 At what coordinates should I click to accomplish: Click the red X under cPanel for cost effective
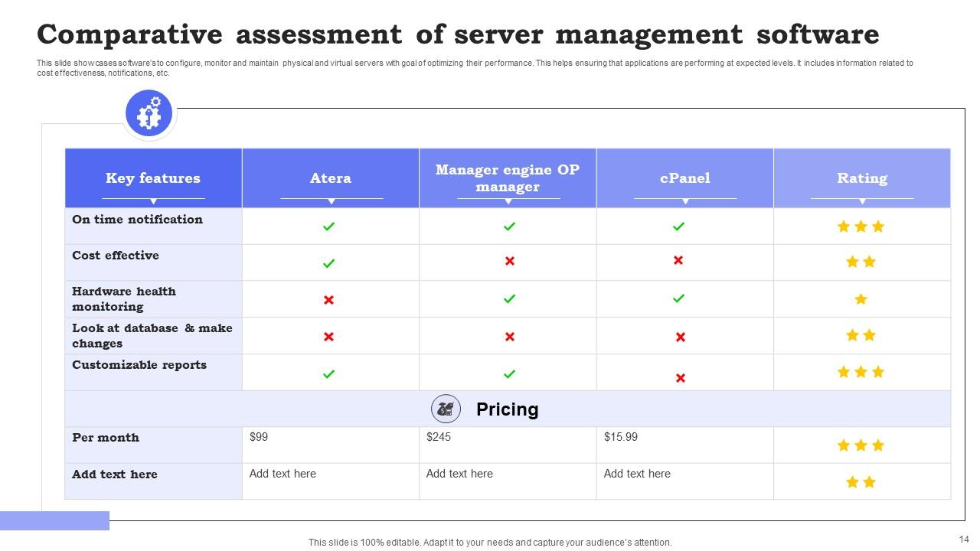(678, 260)
